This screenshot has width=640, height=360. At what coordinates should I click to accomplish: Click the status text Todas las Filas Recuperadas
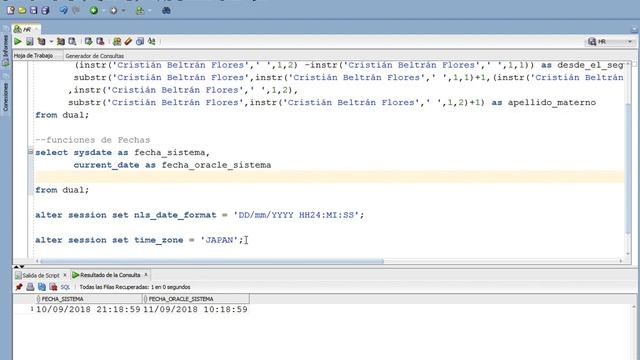point(135,287)
